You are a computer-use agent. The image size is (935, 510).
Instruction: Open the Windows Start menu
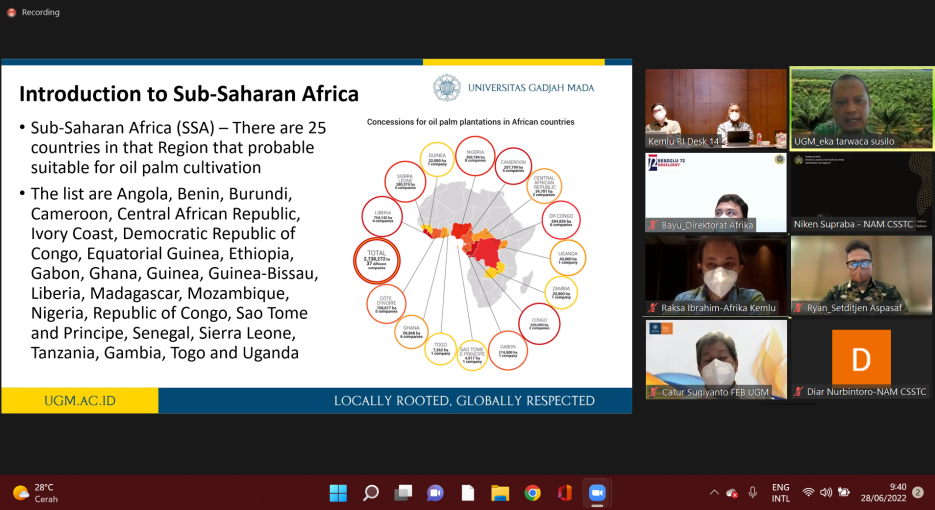click(x=338, y=492)
